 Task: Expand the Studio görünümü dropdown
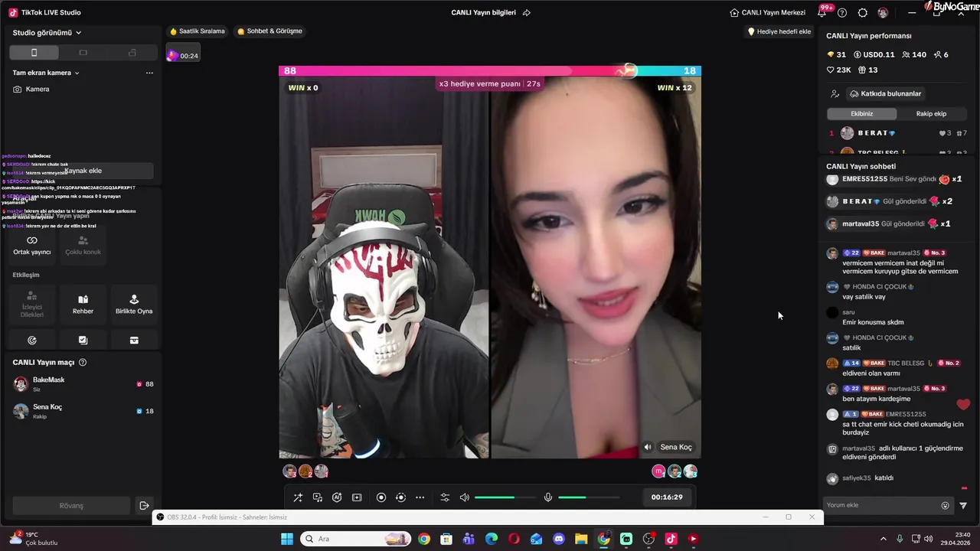(x=47, y=33)
